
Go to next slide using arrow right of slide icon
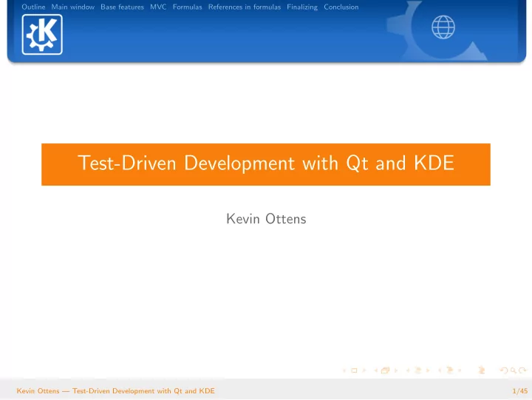[x=364, y=370]
